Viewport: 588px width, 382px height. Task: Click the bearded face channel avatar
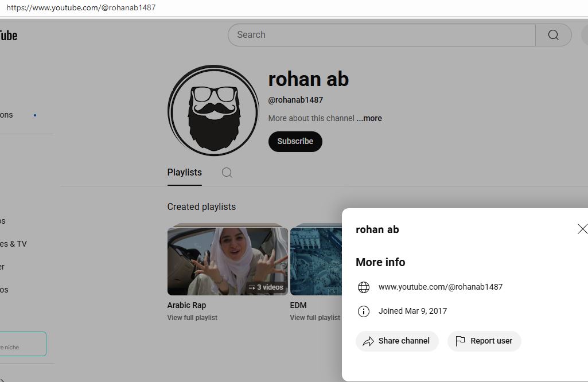point(213,110)
